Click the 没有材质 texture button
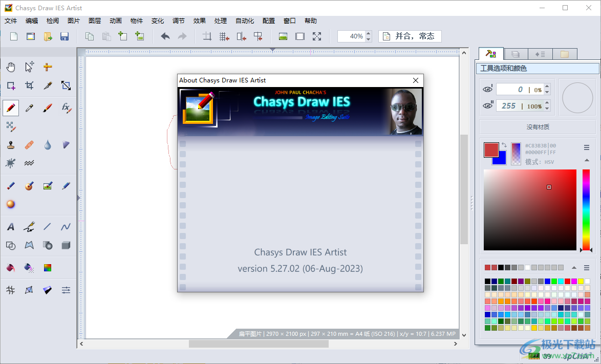The height and width of the screenshot is (364, 601). [x=538, y=127]
